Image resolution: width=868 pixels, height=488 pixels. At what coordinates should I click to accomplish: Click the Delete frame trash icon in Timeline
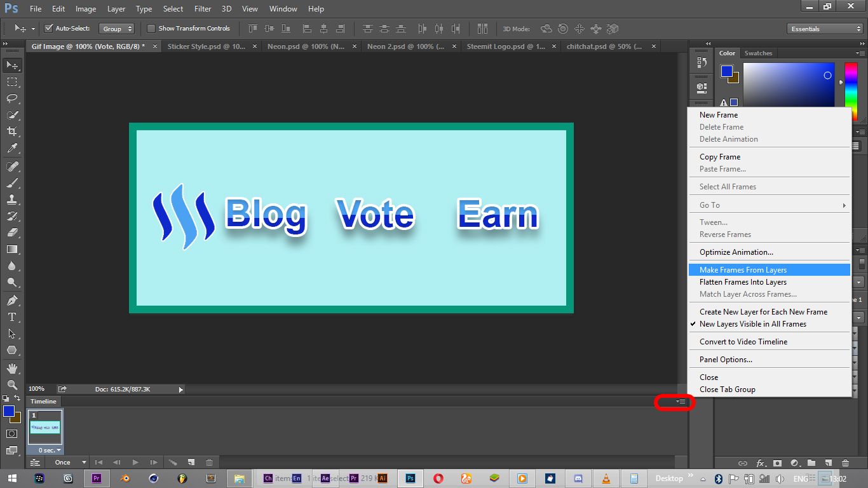point(209,462)
